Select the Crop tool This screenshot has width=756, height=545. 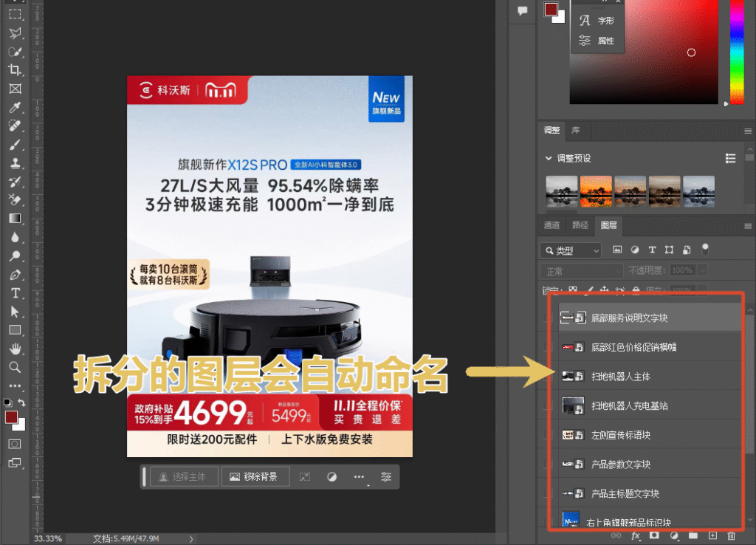pyautogui.click(x=15, y=70)
